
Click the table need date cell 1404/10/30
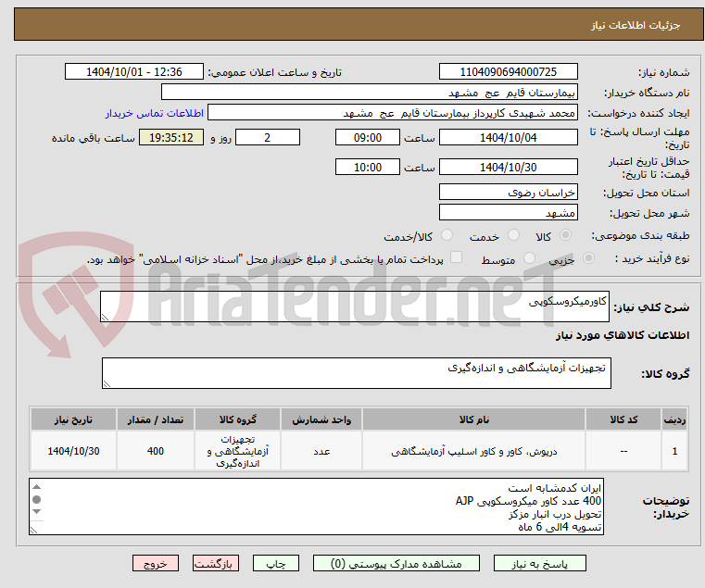(x=74, y=451)
